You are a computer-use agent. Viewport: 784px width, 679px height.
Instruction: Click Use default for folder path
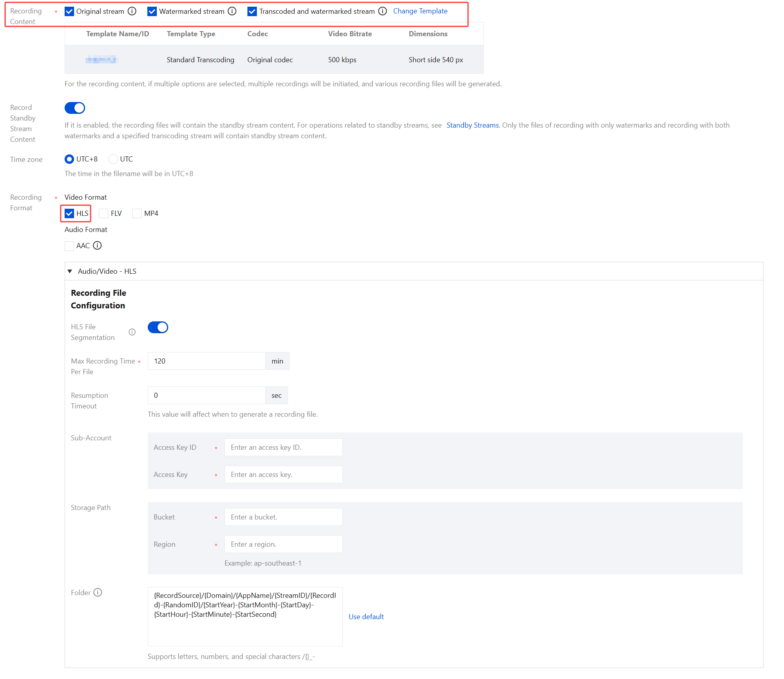[x=366, y=616]
